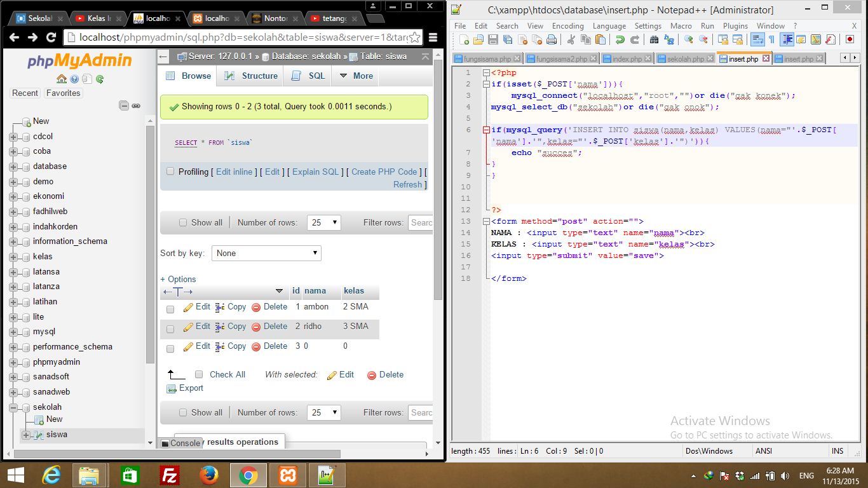Click the Chrome address bar
868x488 pixels.
pyautogui.click(x=243, y=37)
